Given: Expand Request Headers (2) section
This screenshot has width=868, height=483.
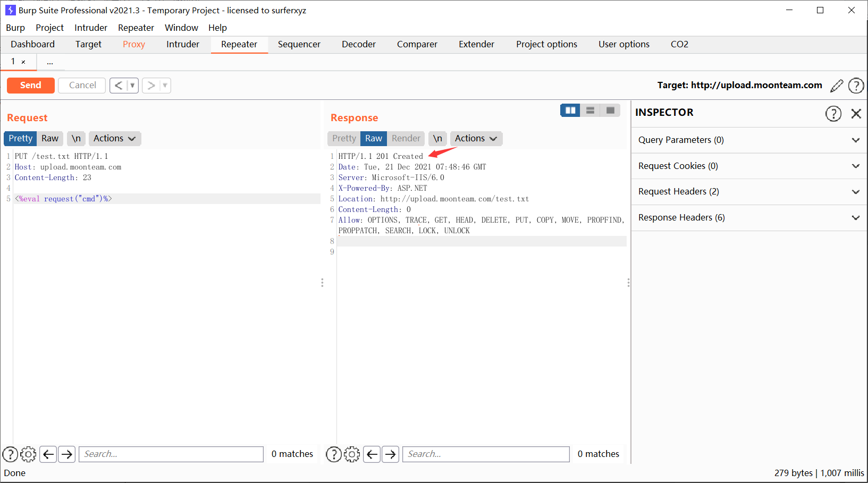Looking at the screenshot, I should [749, 192].
